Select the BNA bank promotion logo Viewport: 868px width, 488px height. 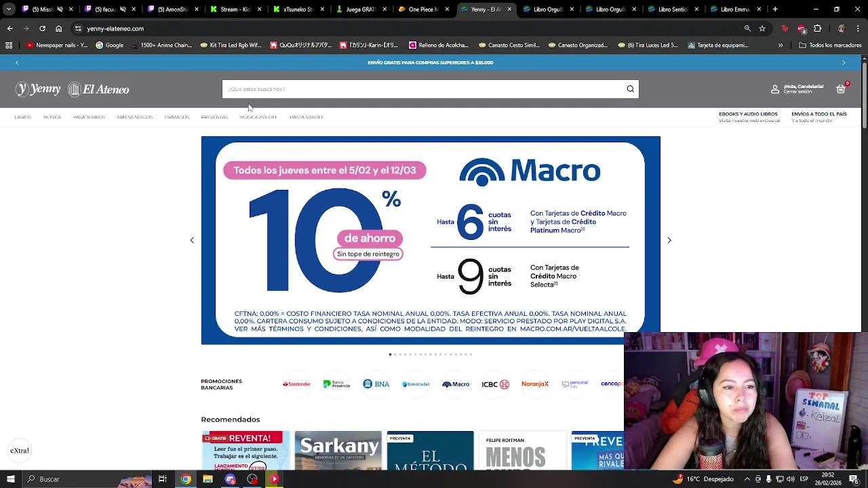click(x=376, y=384)
